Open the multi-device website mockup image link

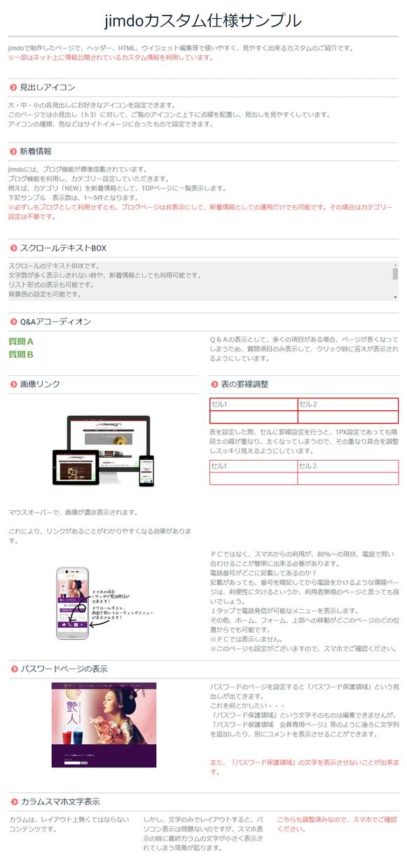coord(104,450)
